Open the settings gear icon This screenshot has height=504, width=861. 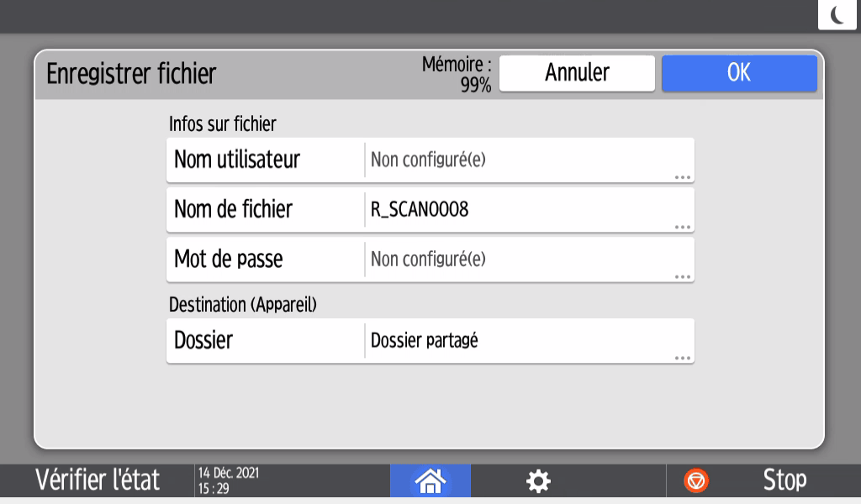(538, 480)
